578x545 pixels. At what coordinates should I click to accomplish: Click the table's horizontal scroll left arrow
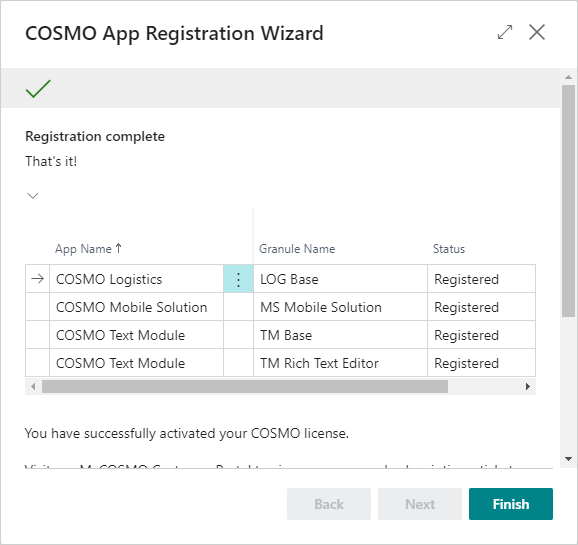tap(33, 386)
